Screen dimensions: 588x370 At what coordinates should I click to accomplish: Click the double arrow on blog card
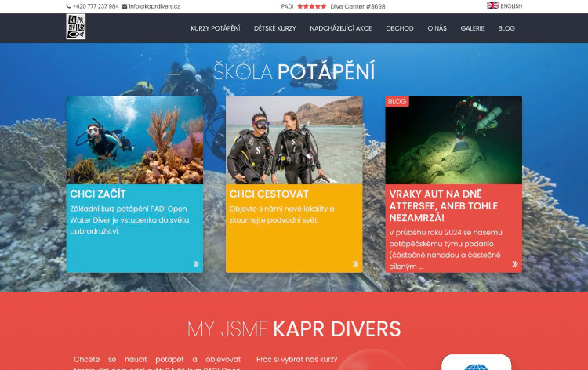tap(515, 264)
